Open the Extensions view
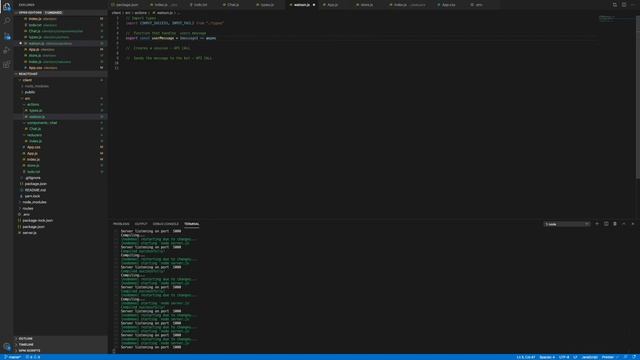This screenshot has height=360, width=640. (7, 64)
